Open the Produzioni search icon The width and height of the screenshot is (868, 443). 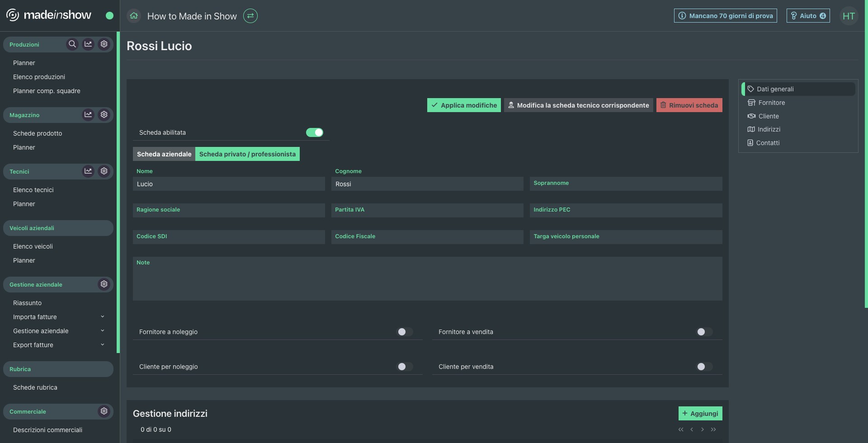tap(72, 44)
